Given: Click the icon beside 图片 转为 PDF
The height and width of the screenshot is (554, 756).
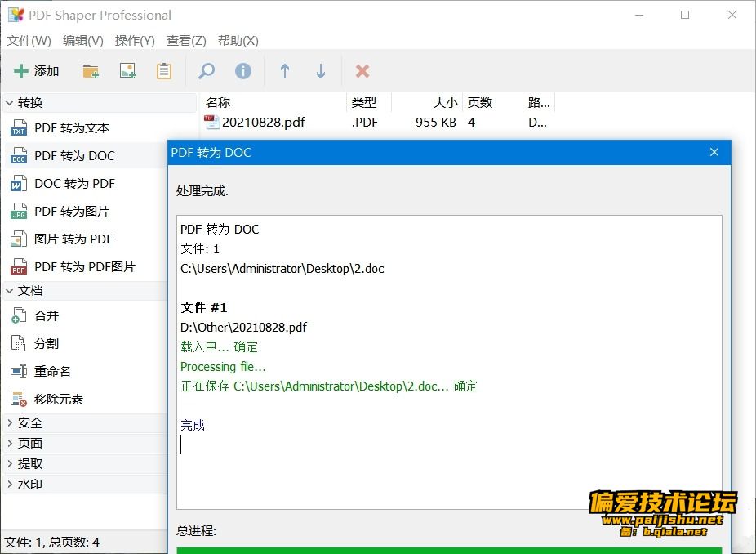Looking at the screenshot, I should [x=19, y=239].
